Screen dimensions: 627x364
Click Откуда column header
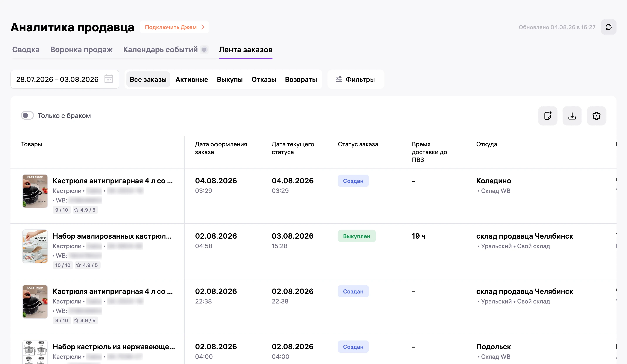(487, 144)
